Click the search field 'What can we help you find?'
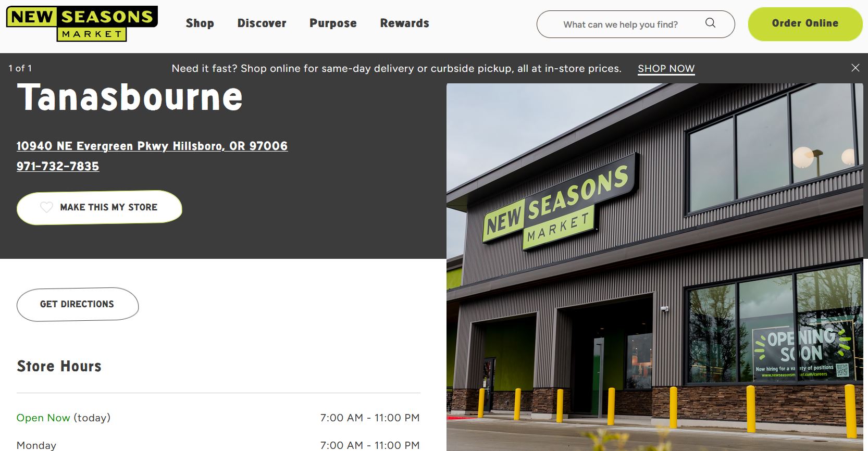868x451 pixels. pos(636,24)
